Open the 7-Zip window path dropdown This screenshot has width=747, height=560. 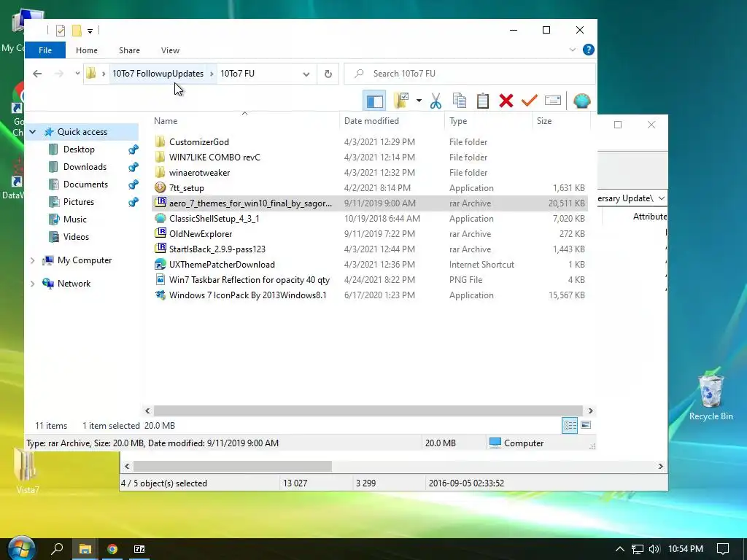pos(661,198)
